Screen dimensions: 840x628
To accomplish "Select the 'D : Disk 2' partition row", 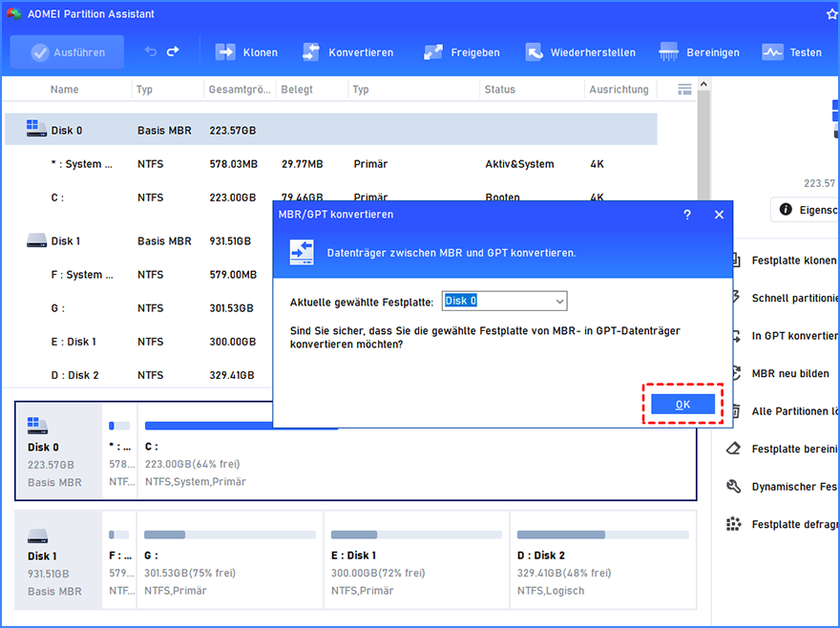I will pos(139,375).
